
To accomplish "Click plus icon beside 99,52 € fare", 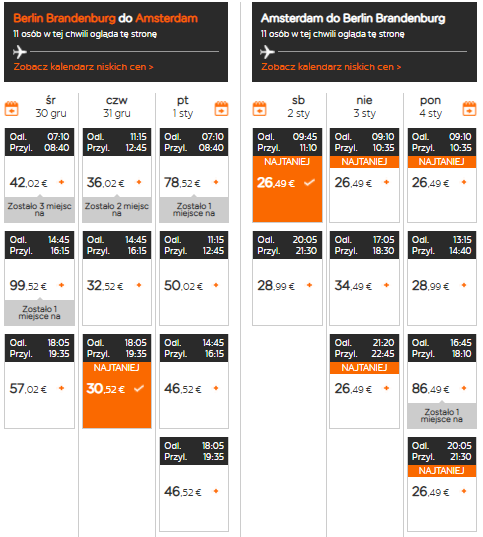I will coord(62,285).
